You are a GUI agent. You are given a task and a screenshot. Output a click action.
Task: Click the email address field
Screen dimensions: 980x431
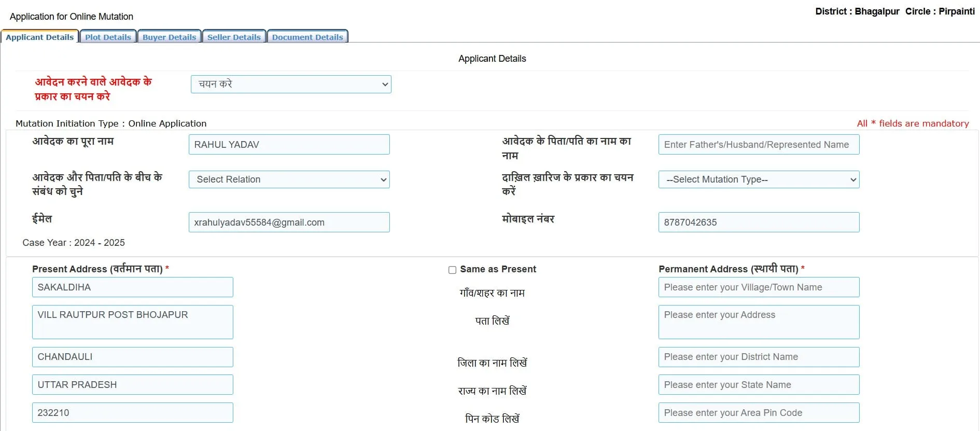pyautogui.click(x=289, y=222)
